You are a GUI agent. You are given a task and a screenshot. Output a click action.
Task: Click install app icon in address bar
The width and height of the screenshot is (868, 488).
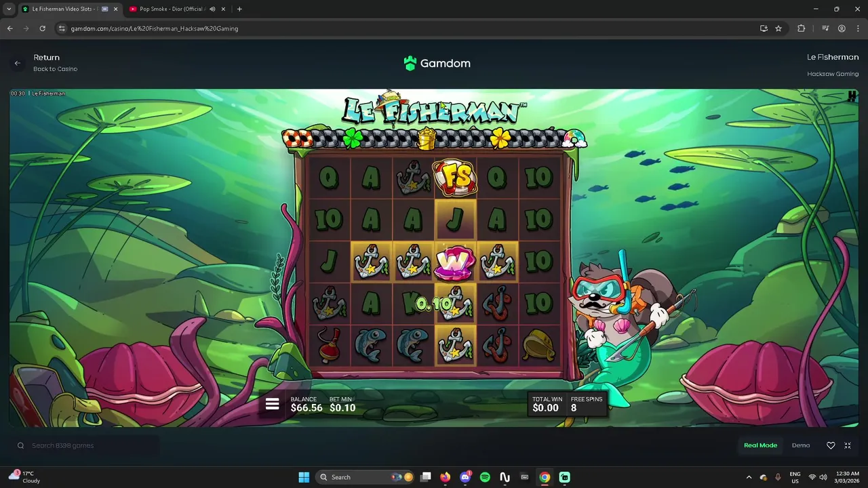pos(764,28)
